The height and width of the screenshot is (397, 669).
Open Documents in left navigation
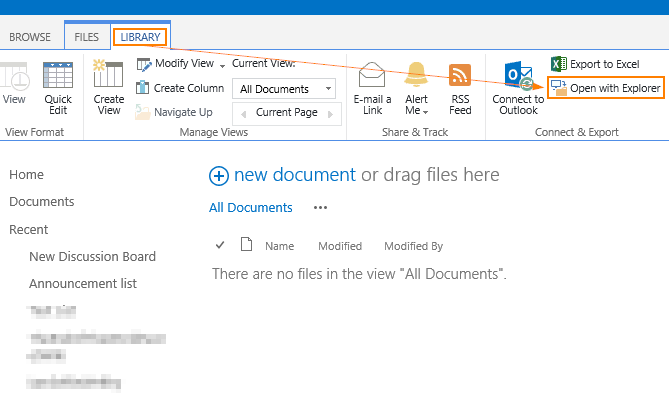click(42, 201)
